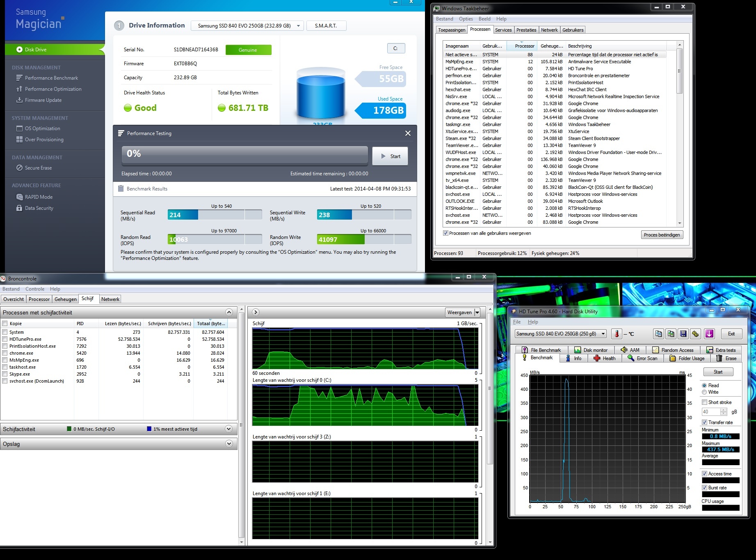Check the System process row checkbox

(5, 332)
